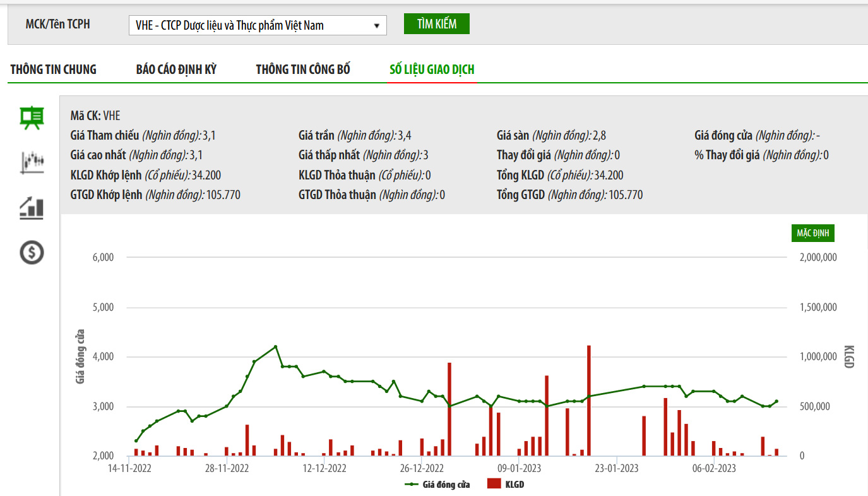Click the first closing price data point
868x496 pixels.
pos(136,441)
